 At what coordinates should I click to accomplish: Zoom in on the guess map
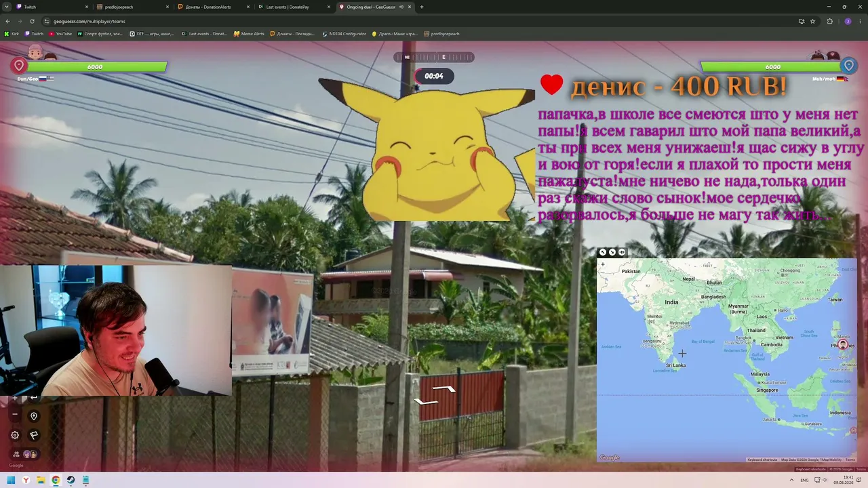pos(603,264)
